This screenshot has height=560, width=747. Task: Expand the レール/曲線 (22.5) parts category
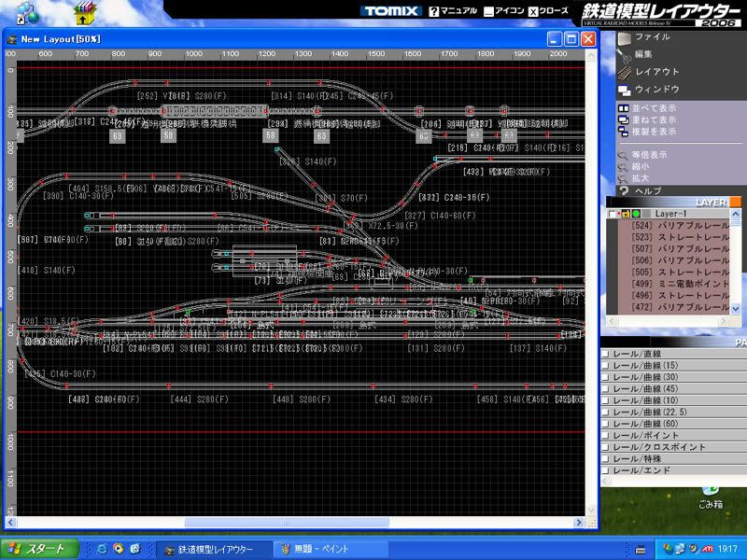click(x=673, y=413)
